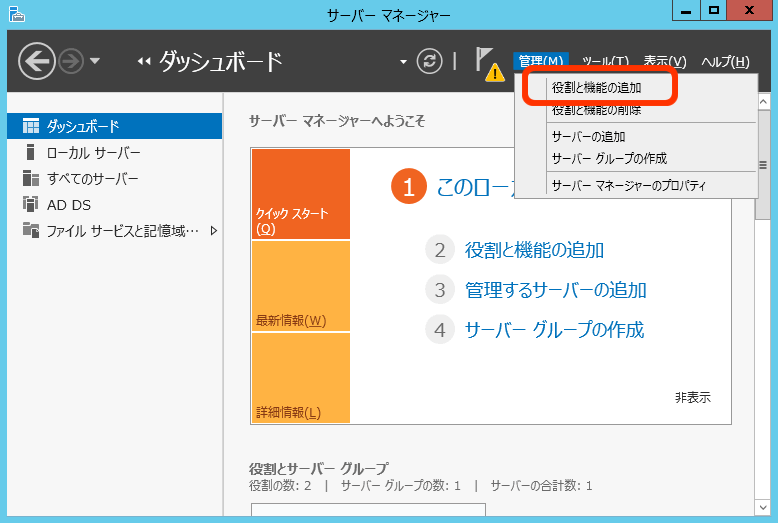The image size is (778, 523).
Task: Open the ヘルプ(H) menu
Action: [725, 62]
